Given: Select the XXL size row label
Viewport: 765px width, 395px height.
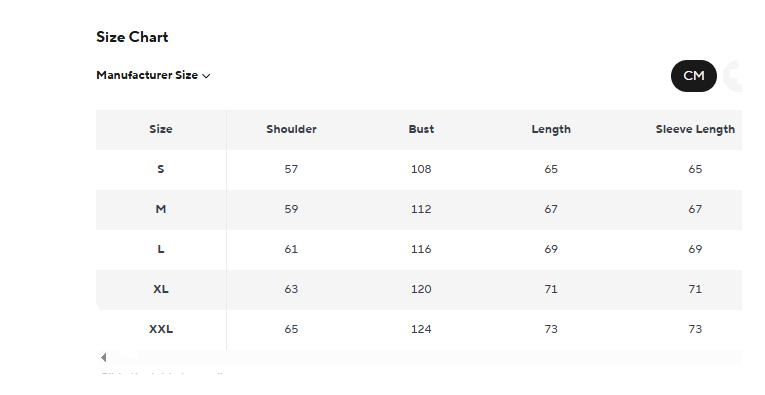Looking at the screenshot, I should click(x=161, y=329).
